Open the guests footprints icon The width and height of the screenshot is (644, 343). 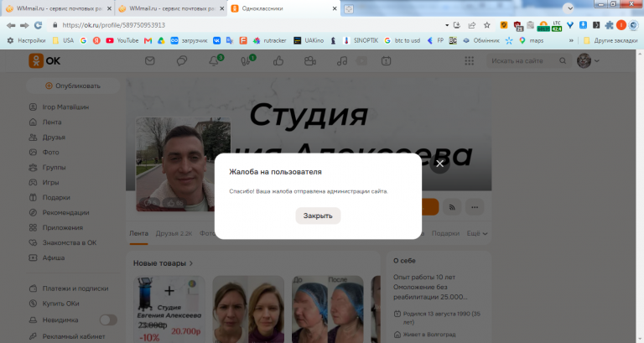coord(246,60)
